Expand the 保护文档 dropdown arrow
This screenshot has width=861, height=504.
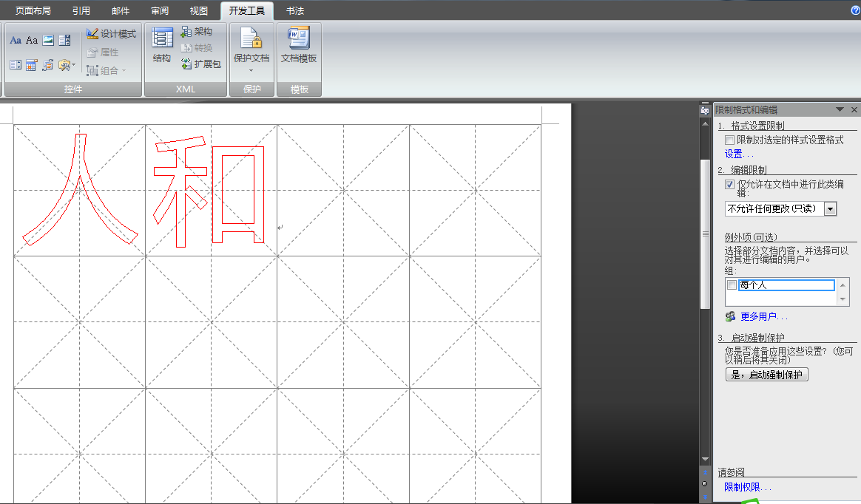click(251, 71)
